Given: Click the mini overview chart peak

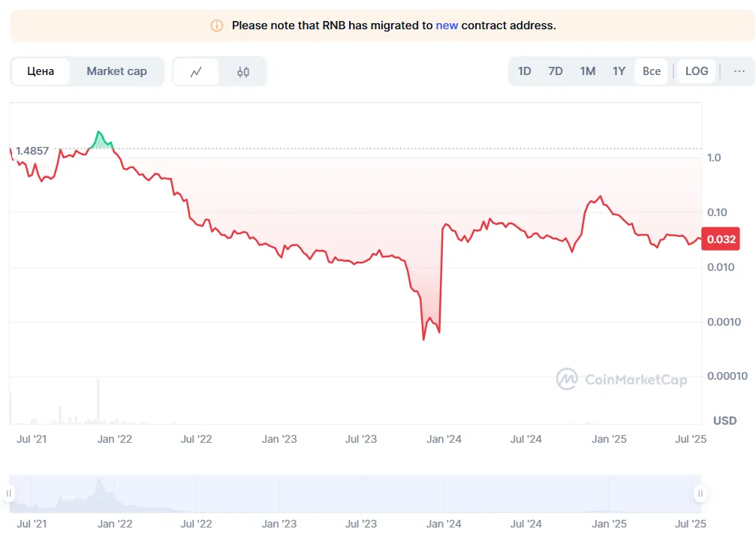Looking at the screenshot, I should pos(100,481).
